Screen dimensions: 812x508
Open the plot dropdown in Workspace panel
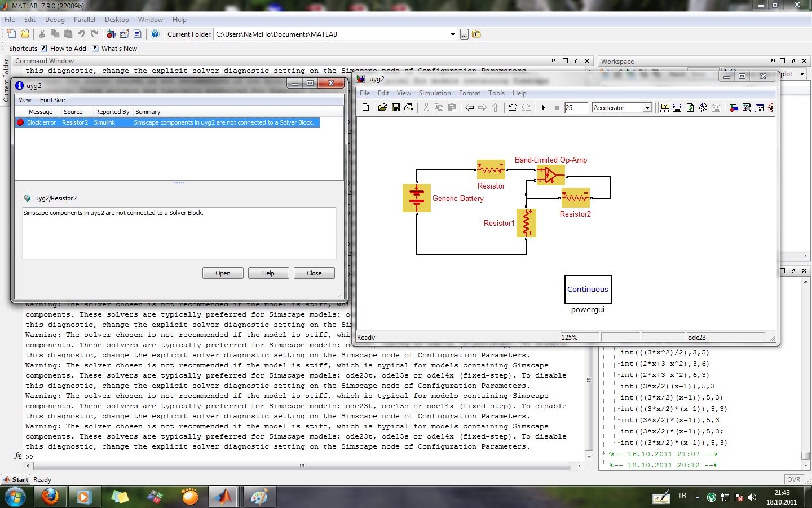tap(801, 74)
